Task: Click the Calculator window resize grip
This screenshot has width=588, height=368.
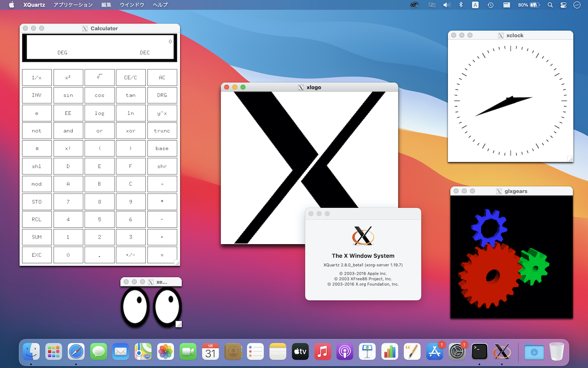Action: pyautogui.click(x=177, y=262)
